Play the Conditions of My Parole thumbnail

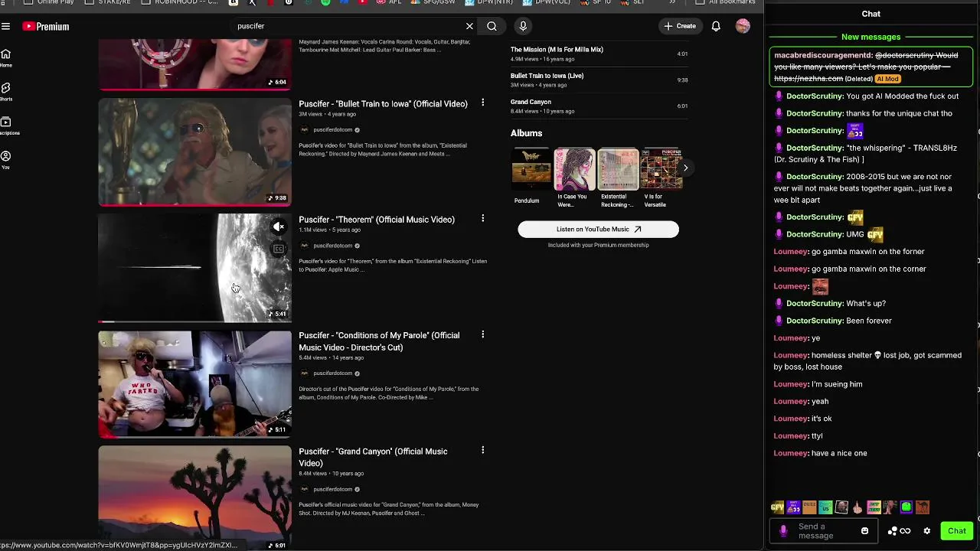pos(194,384)
